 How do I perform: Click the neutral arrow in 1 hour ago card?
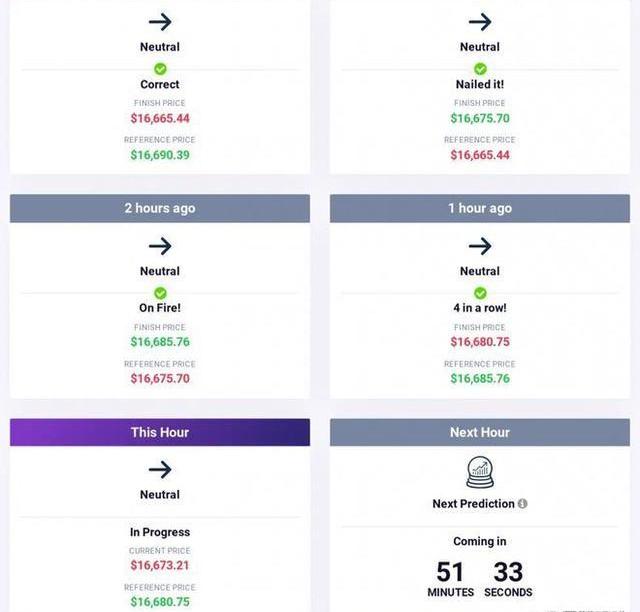click(x=480, y=246)
